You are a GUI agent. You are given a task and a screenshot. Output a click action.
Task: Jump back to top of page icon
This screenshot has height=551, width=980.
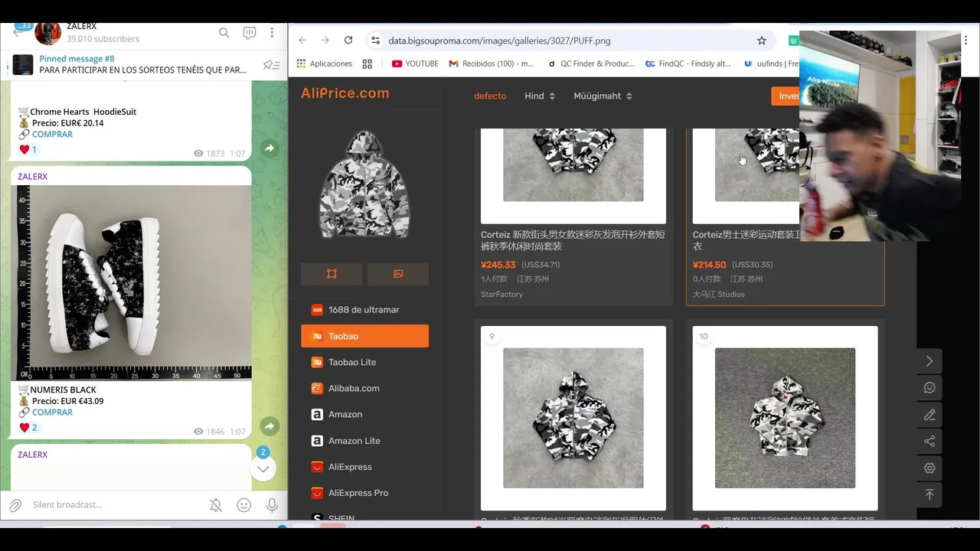(x=929, y=495)
